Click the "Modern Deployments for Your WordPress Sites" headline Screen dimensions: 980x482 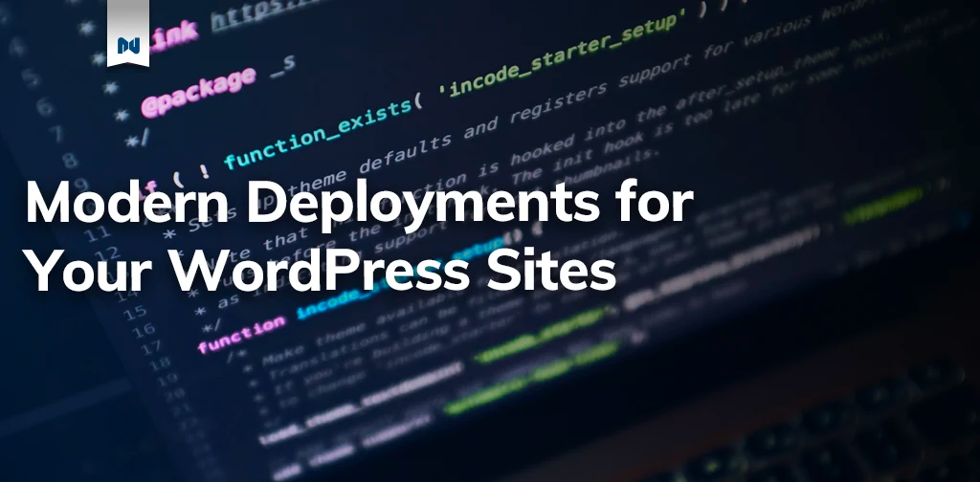pyautogui.click(x=360, y=237)
